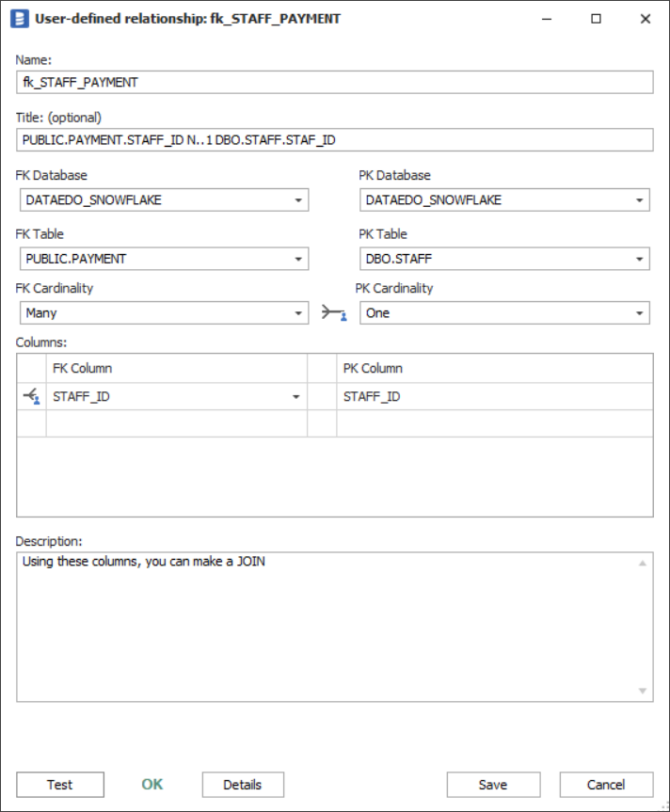Expand the FK Table PUBLIC.PAYMENT dropdown
670x812 pixels.
pyautogui.click(x=298, y=259)
